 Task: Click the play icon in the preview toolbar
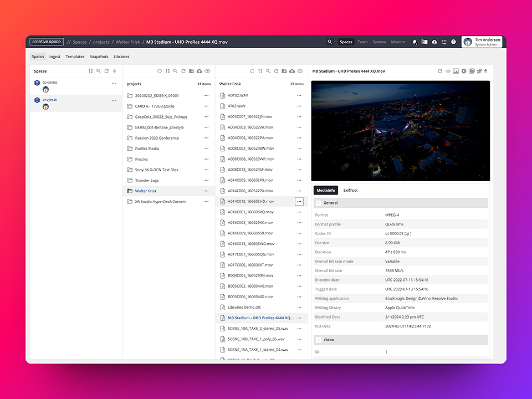coord(464,71)
